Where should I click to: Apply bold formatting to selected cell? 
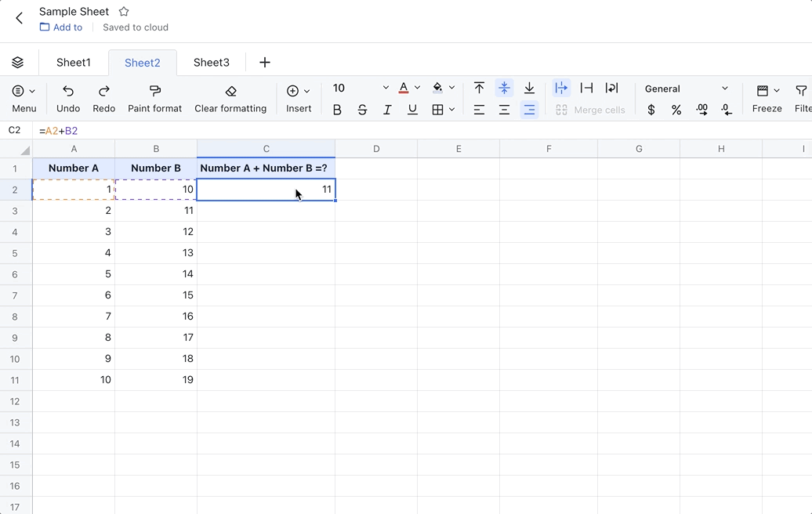[x=337, y=110]
